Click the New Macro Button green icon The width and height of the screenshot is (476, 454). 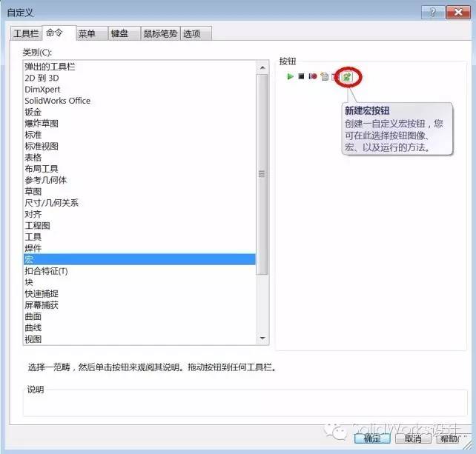(x=347, y=77)
